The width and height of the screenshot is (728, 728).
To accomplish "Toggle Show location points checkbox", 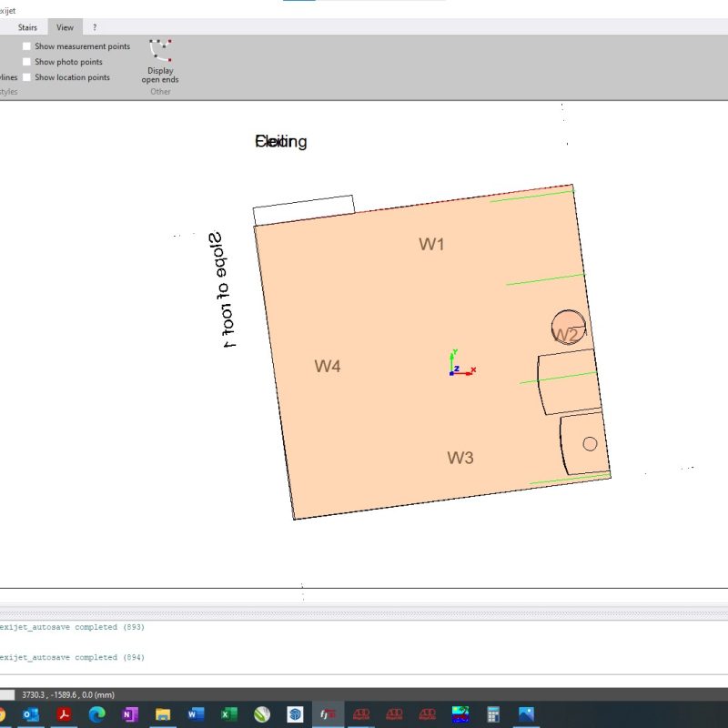I will (27, 77).
